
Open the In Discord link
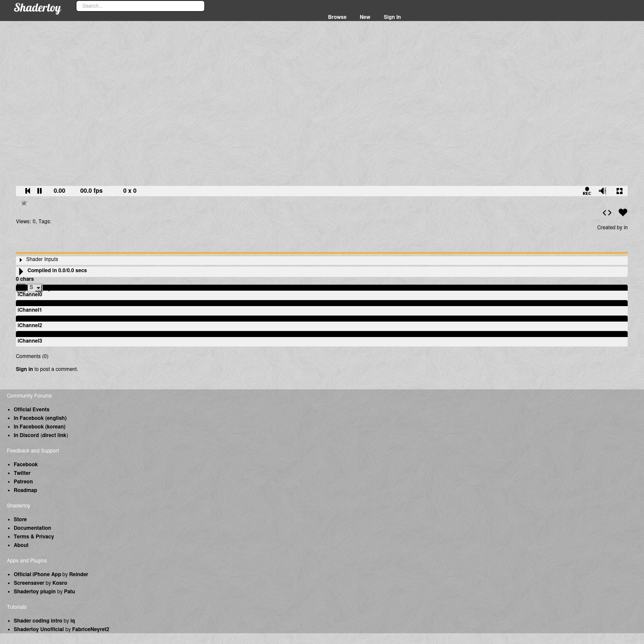click(26, 435)
